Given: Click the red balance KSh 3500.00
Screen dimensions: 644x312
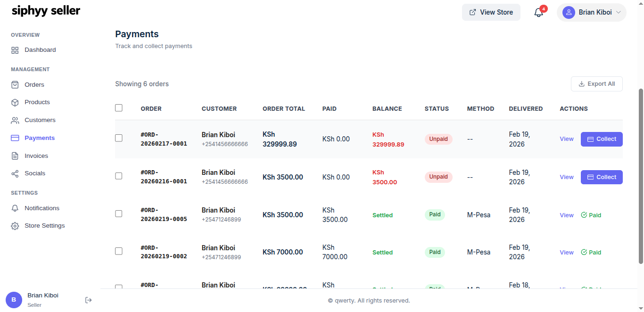Looking at the screenshot, I should click(385, 177).
